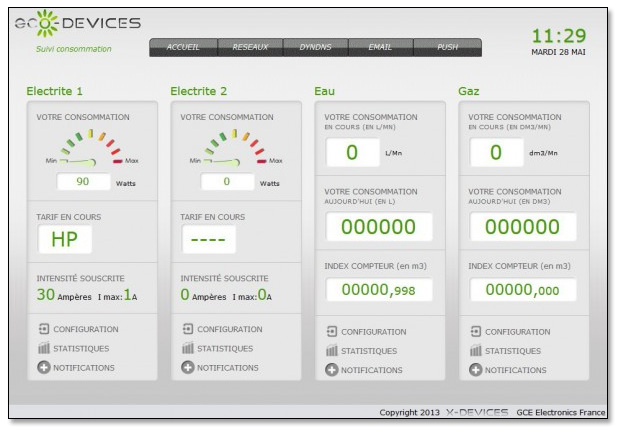
Task: Click the Configuration icon under Electrite 1
Action: pyautogui.click(x=43, y=329)
